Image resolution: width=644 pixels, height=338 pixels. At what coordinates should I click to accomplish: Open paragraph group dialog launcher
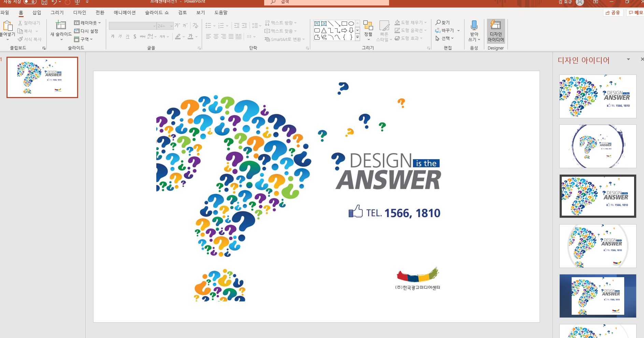click(307, 49)
